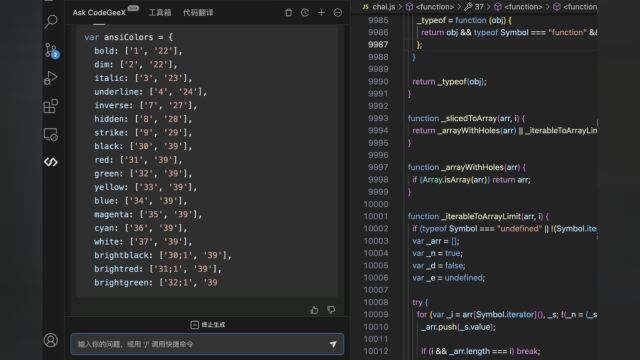Open first <function> breadcrumb segment
Screen dimensions: 640x360
430,7
